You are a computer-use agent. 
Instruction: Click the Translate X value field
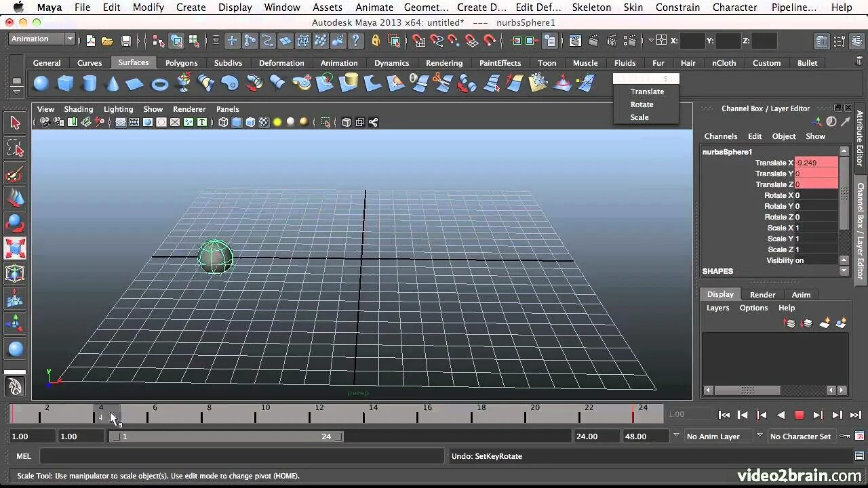click(x=816, y=163)
